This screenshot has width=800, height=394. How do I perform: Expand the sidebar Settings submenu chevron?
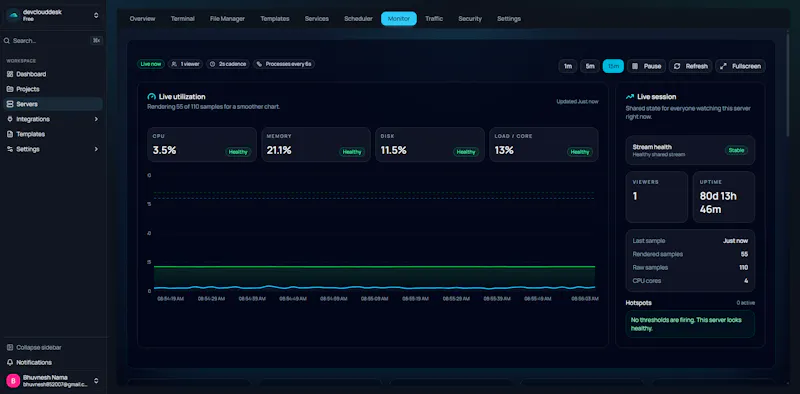(96, 149)
